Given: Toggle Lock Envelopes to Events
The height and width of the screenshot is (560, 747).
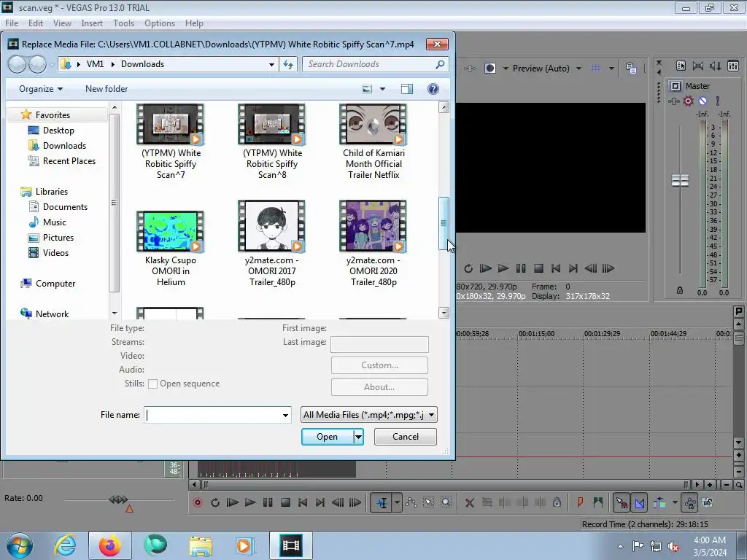Looking at the screenshot, I should 690,502.
